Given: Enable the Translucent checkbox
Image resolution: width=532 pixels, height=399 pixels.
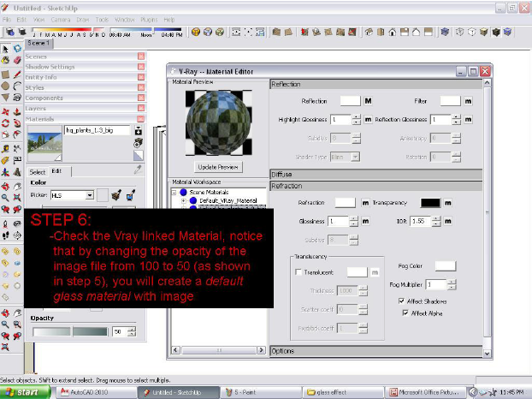Looking at the screenshot, I should 298,272.
